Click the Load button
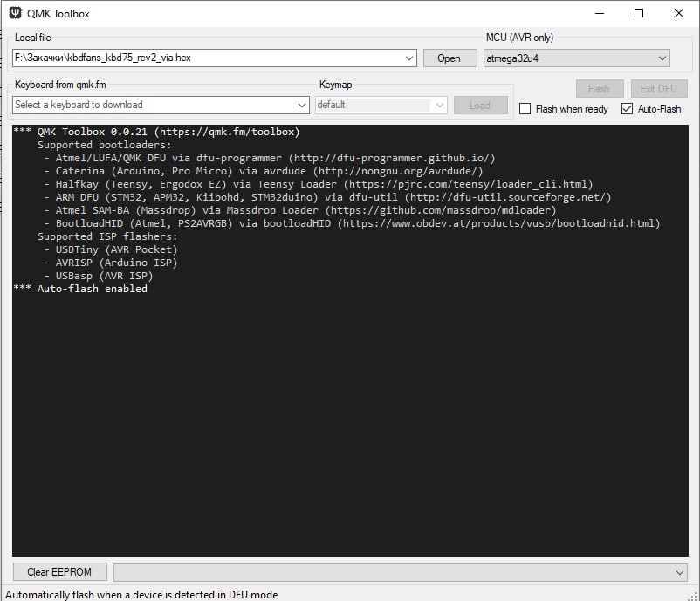The width and height of the screenshot is (700, 601). click(x=480, y=106)
